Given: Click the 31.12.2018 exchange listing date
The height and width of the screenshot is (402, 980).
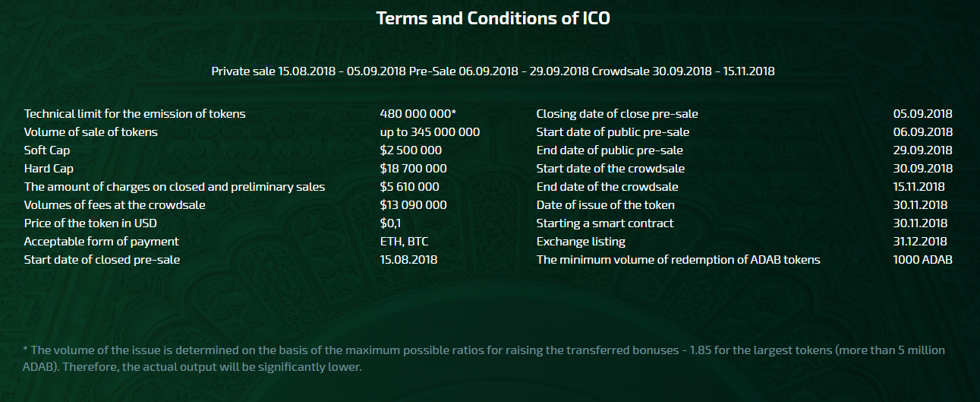Looking at the screenshot, I should point(920,242).
